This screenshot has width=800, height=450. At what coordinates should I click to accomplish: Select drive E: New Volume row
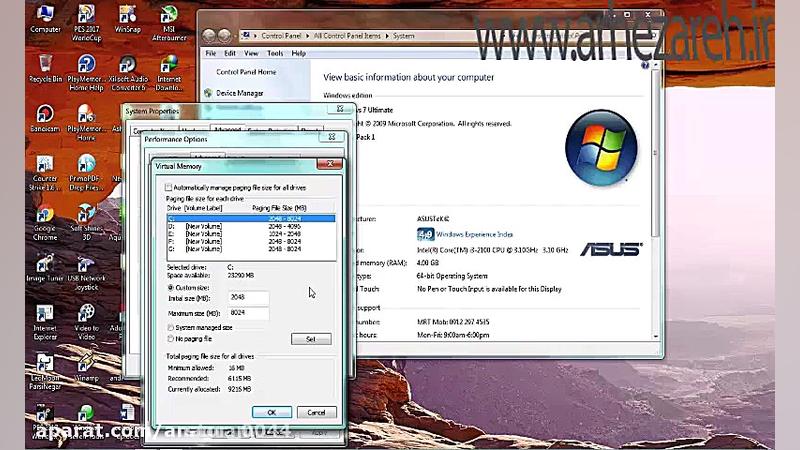click(x=251, y=234)
